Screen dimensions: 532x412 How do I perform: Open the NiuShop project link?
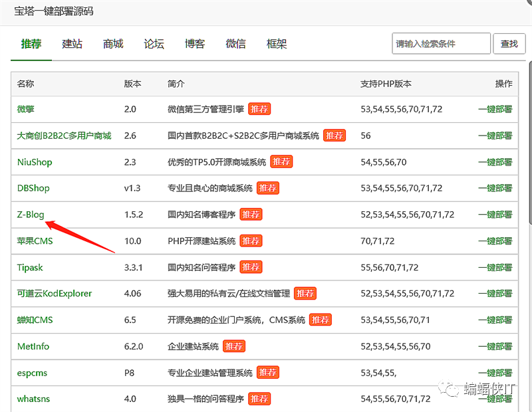click(34, 161)
